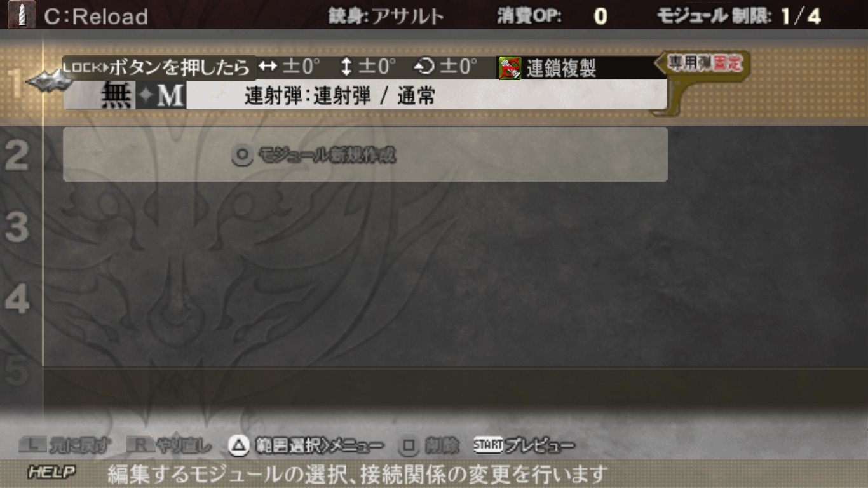
Task: Click the square button delete icon
Action: pos(409,446)
